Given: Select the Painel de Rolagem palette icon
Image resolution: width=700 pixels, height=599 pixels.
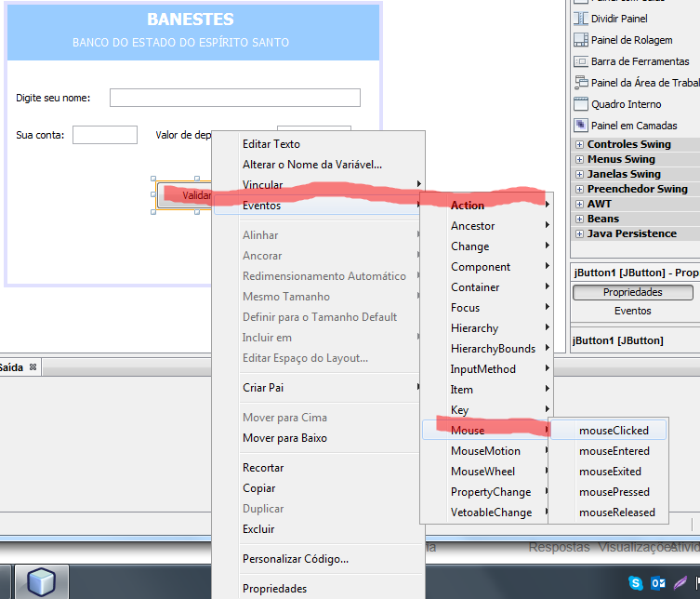Looking at the screenshot, I should coord(580,40).
